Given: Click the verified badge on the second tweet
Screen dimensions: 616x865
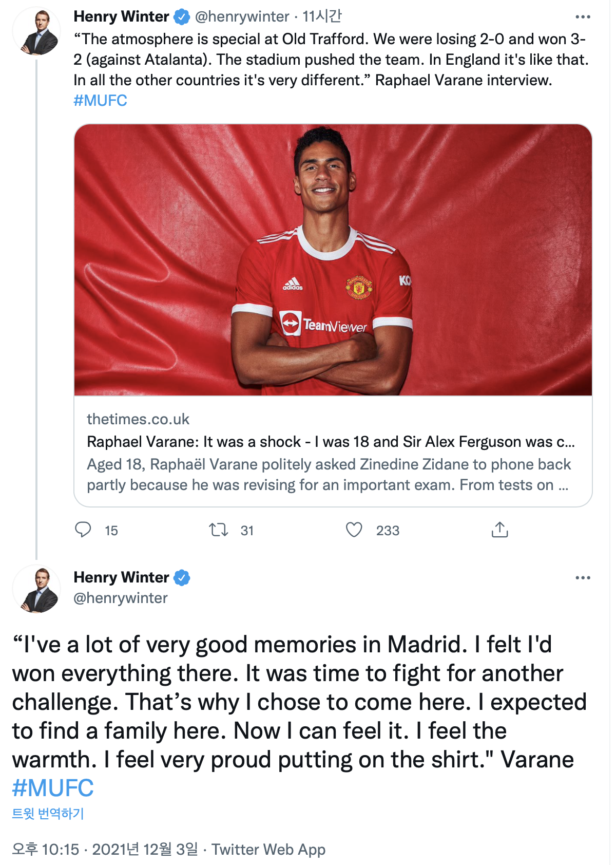Looking at the screenshot, I should pos(182,578).
